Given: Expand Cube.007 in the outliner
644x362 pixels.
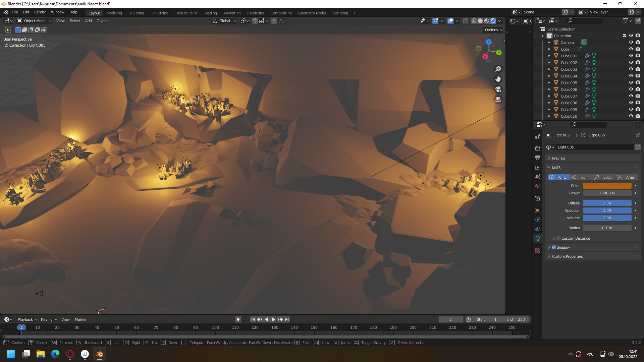Looking at the screenshot, I should click(549, 96).
